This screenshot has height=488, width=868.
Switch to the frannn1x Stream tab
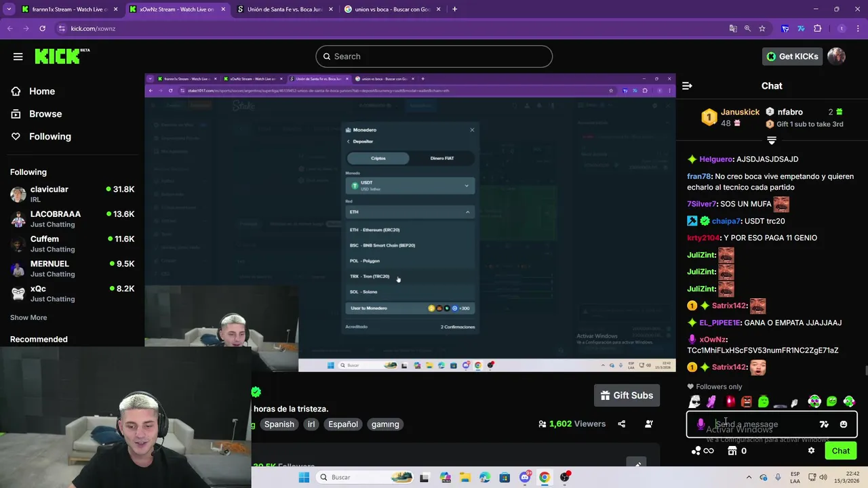tap(69, 9)
